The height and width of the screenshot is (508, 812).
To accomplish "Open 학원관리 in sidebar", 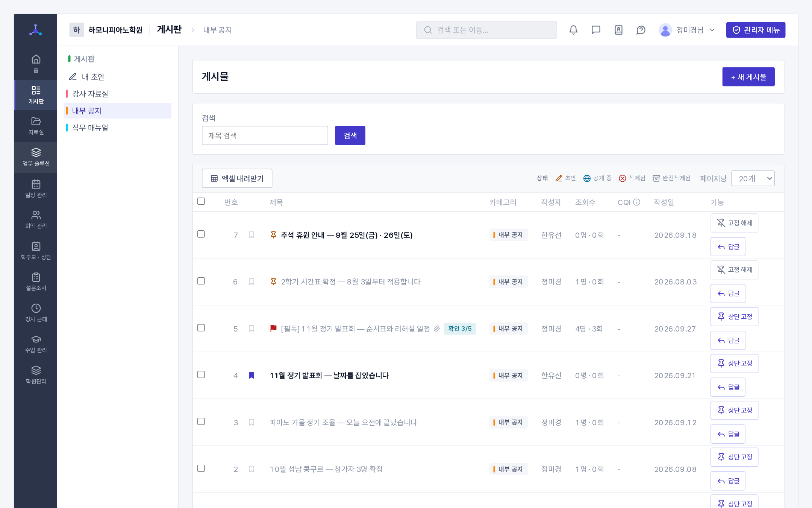I will click(36, 375).
